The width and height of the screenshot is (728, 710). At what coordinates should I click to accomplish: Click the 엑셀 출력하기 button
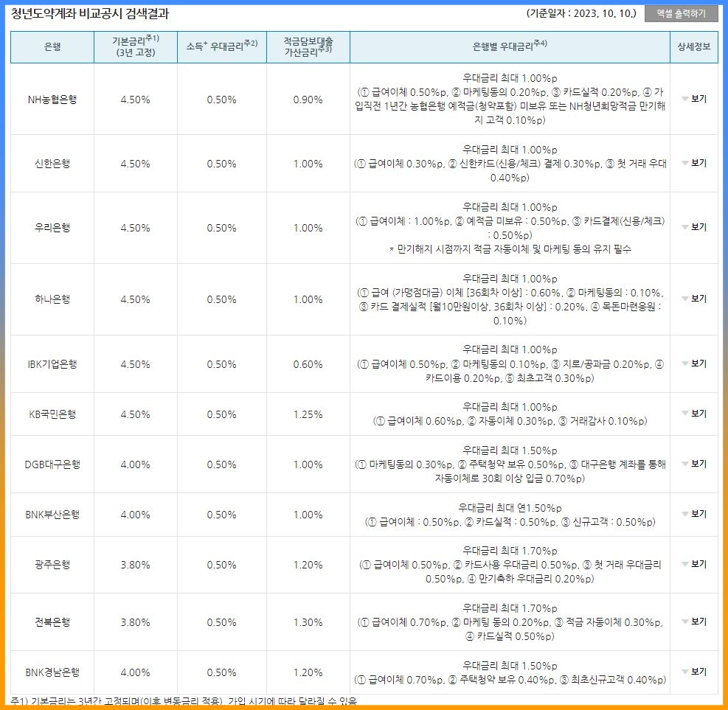681,13
